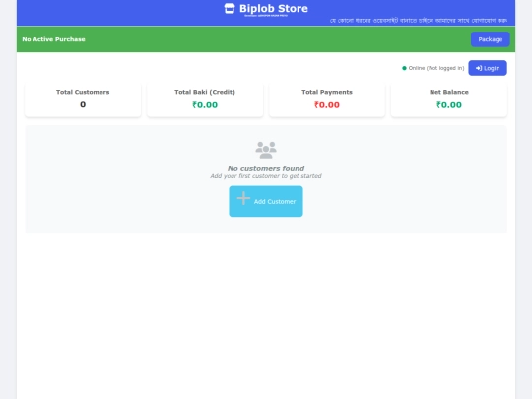Click the sign-in arrow icon on Login
Viewport: 532px width, 399px height.
pos(479,68)
